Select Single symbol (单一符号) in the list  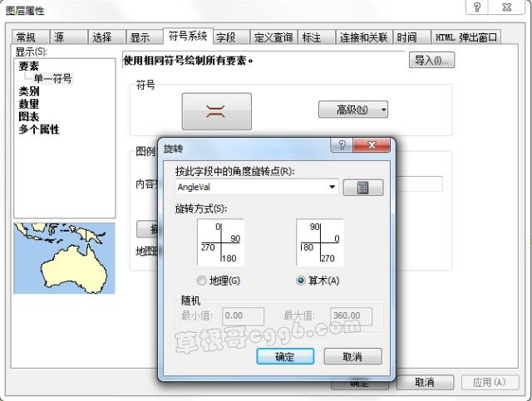pyautogui.click(x=52, y=79)
